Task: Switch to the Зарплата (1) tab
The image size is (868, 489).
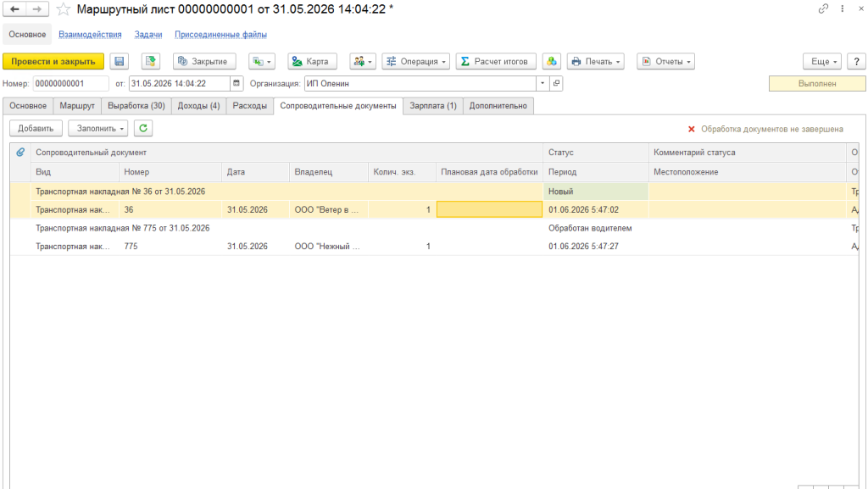Action: (x=433, y=106)
